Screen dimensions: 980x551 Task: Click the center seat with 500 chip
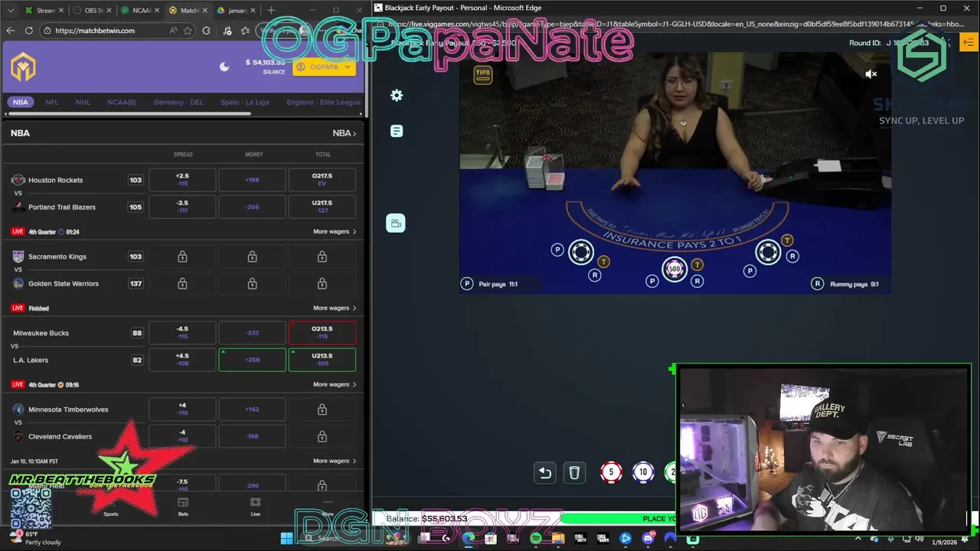tap(675, 269)
